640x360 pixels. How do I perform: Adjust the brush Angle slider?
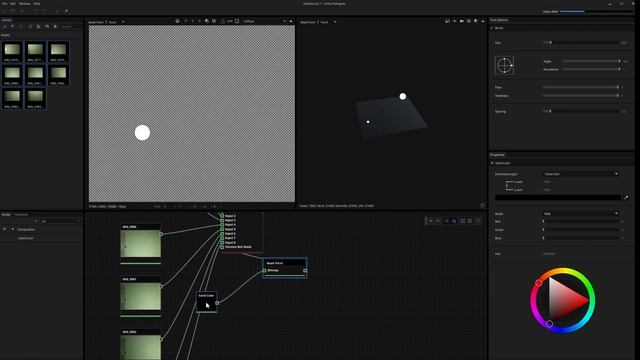[x=591, y=61]
